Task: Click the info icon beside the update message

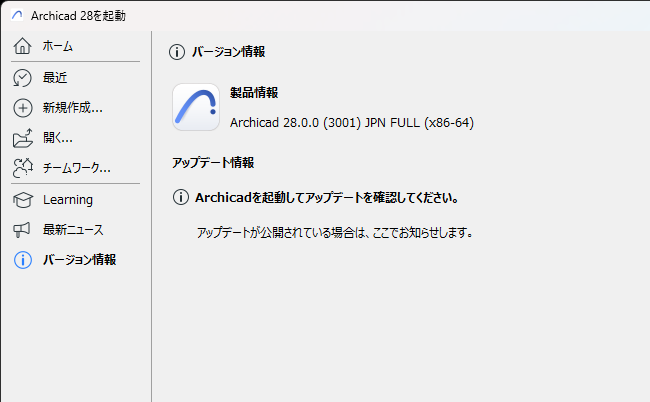Action: (181, 197)
